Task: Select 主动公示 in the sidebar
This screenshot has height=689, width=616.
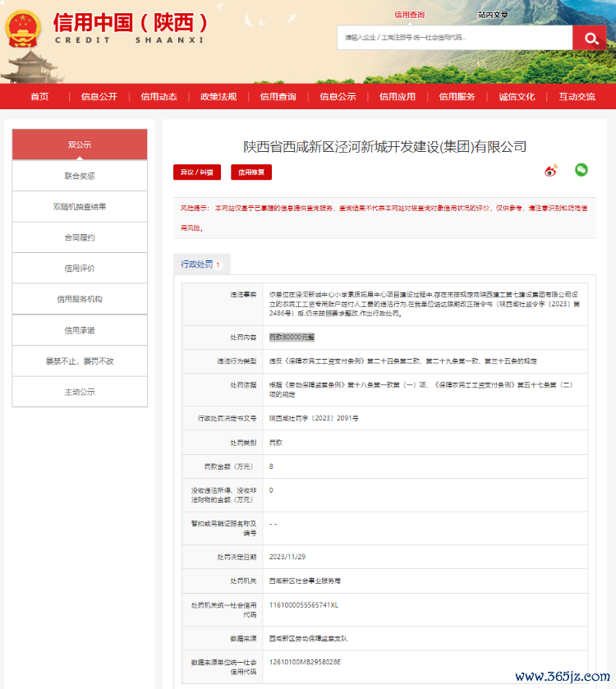Action: (x=80, y=392)
